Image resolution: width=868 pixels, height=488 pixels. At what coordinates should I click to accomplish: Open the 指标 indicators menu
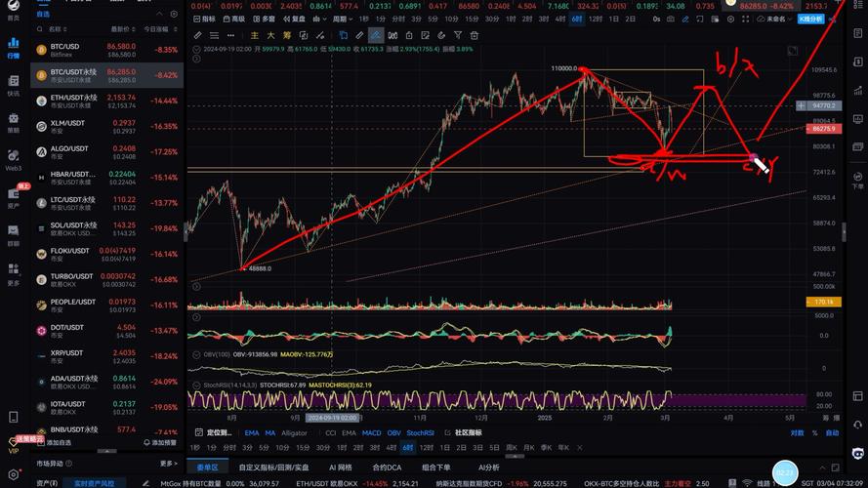205,19
